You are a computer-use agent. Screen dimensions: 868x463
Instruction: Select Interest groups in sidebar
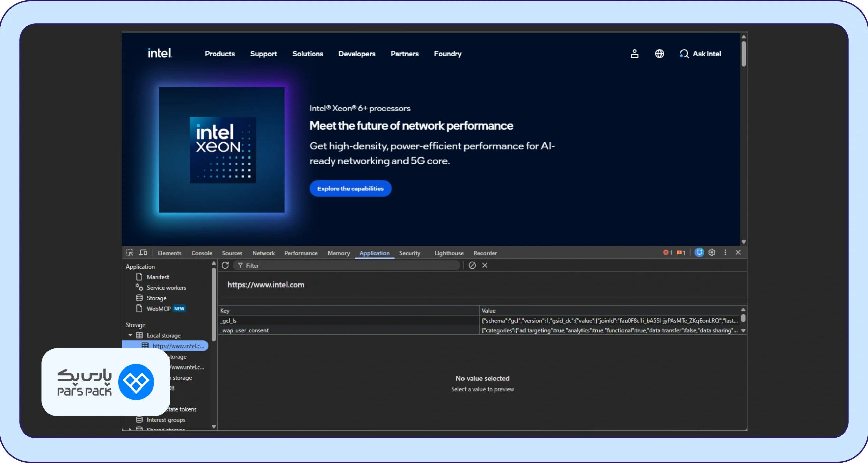pyautogui.click(x=166, y=419)
